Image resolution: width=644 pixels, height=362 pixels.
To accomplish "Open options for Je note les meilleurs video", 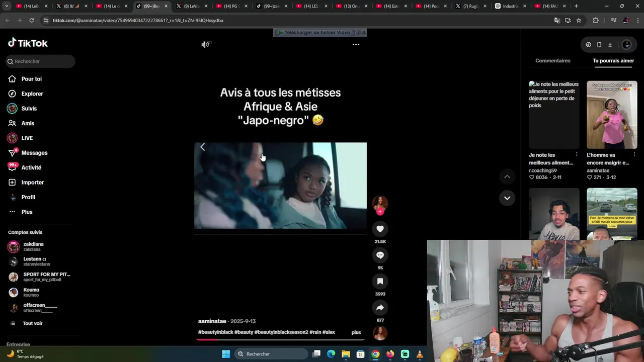I will (577, 155).
